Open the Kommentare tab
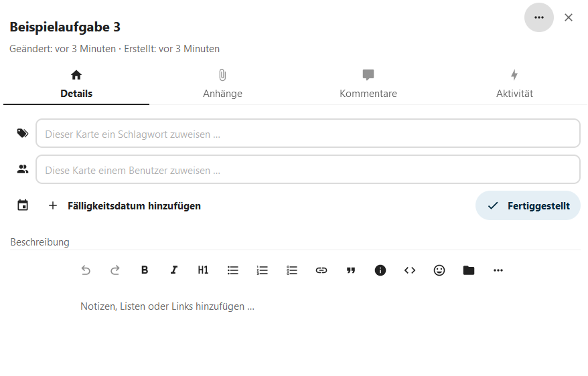Viewport: 588px width, 376px height. coord(368,84)
